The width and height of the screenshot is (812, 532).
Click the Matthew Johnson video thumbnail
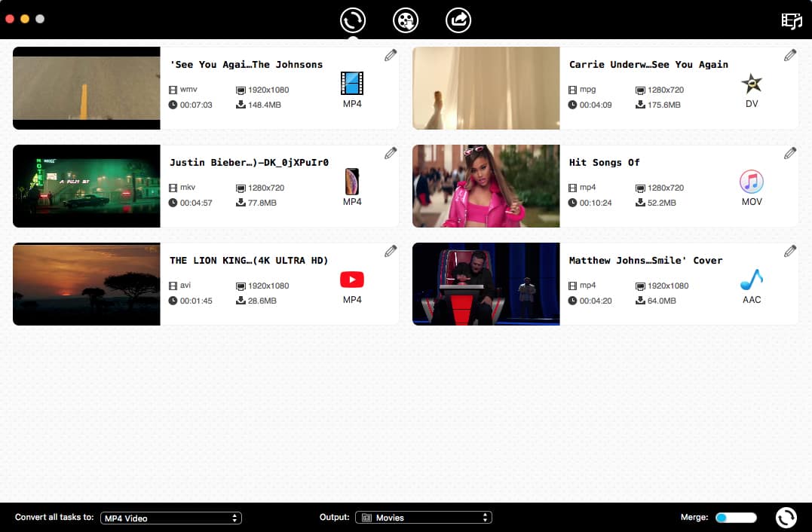tap(486, 284)
